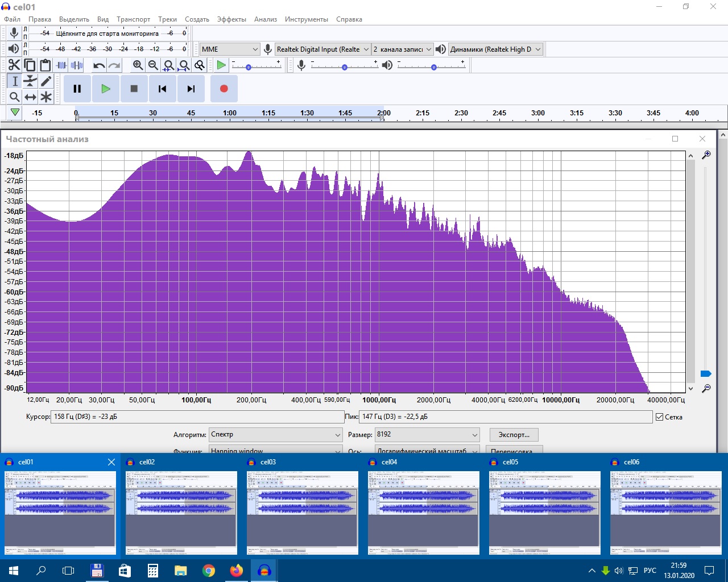
Task: Fit project to width zoom icon
Action: coord(184,65)
